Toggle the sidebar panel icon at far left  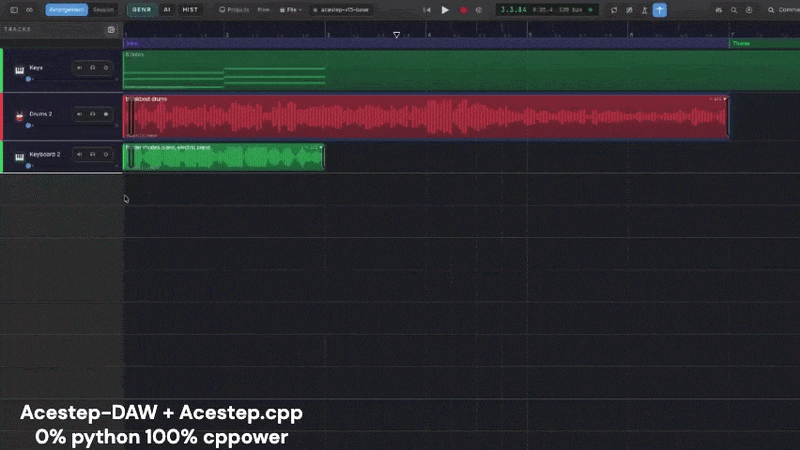point(14,10)
